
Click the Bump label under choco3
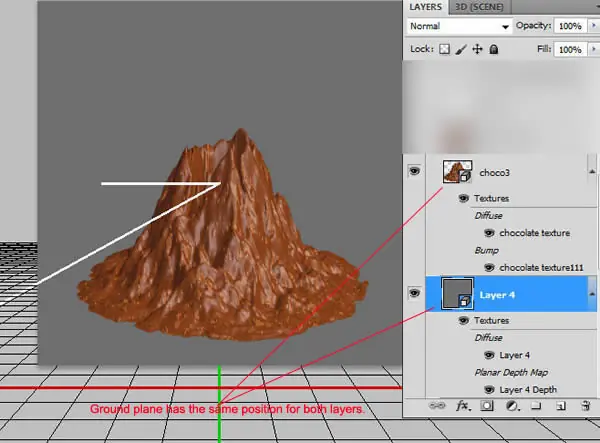point(486,250)
